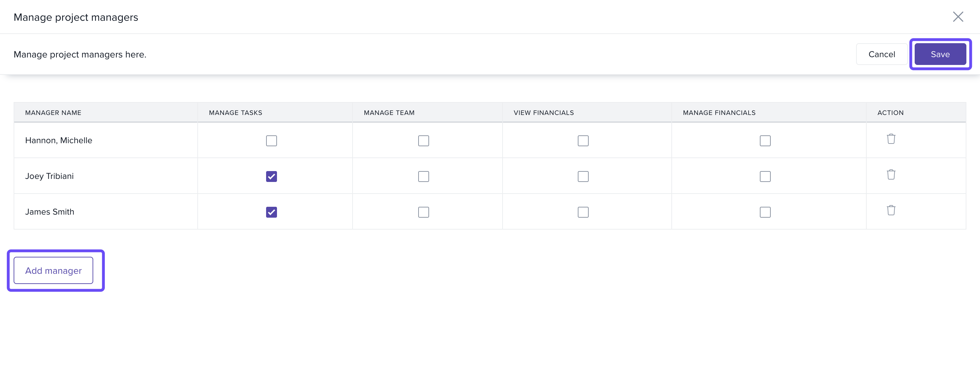Click the Save button
The image size is (980, 369).
click(940, 54)
